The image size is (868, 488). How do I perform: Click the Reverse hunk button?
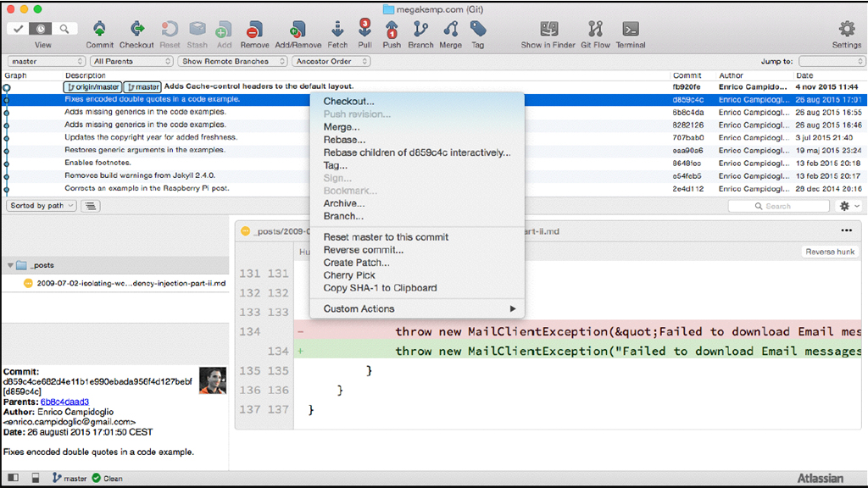pyautogui.click(x=830, y=252)
